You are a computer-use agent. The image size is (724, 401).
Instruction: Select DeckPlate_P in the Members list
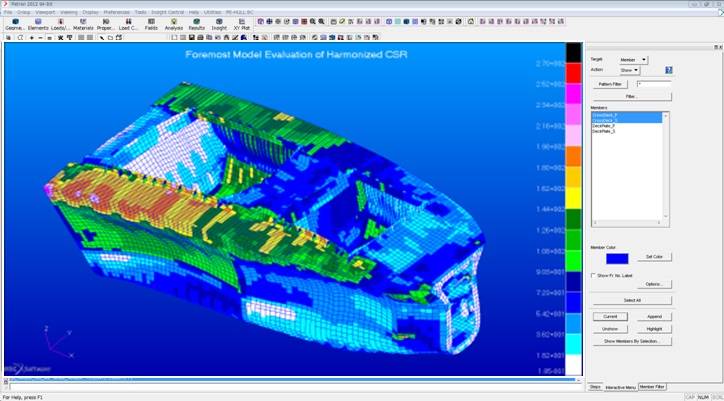point(604,126)
